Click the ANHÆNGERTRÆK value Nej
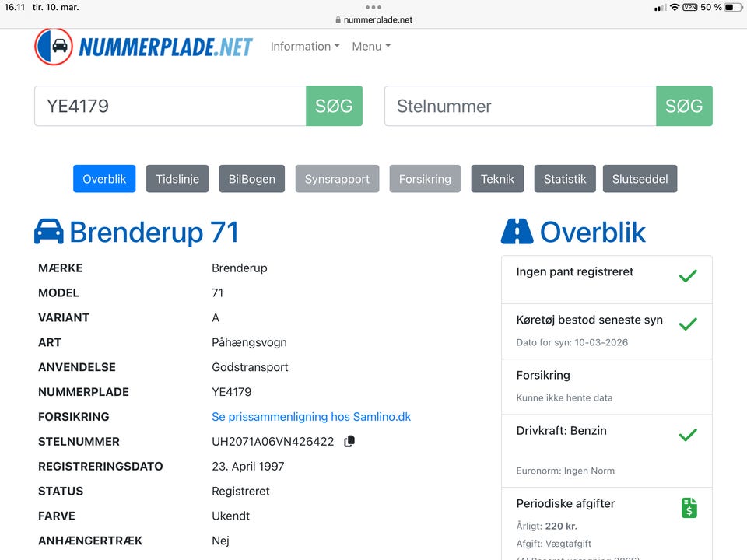This screenshot has height=560, width=747. (x=220, y=541)
